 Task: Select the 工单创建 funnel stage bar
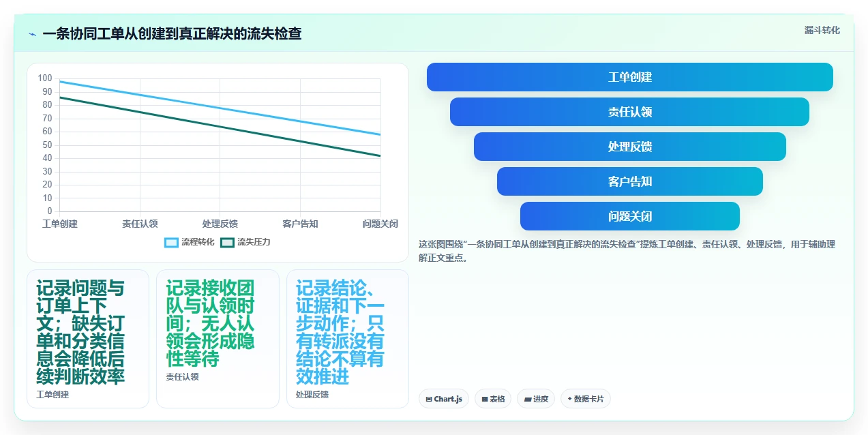[x=629, y=77]
